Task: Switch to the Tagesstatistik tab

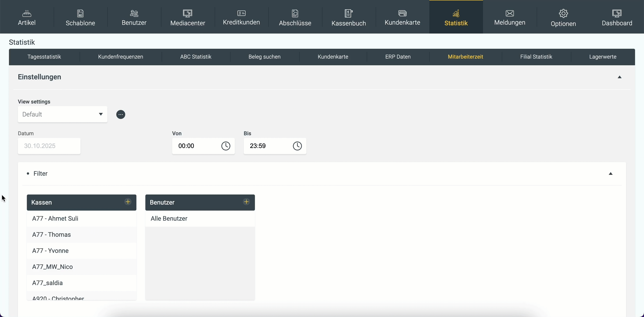Action: tap(44, 57)
